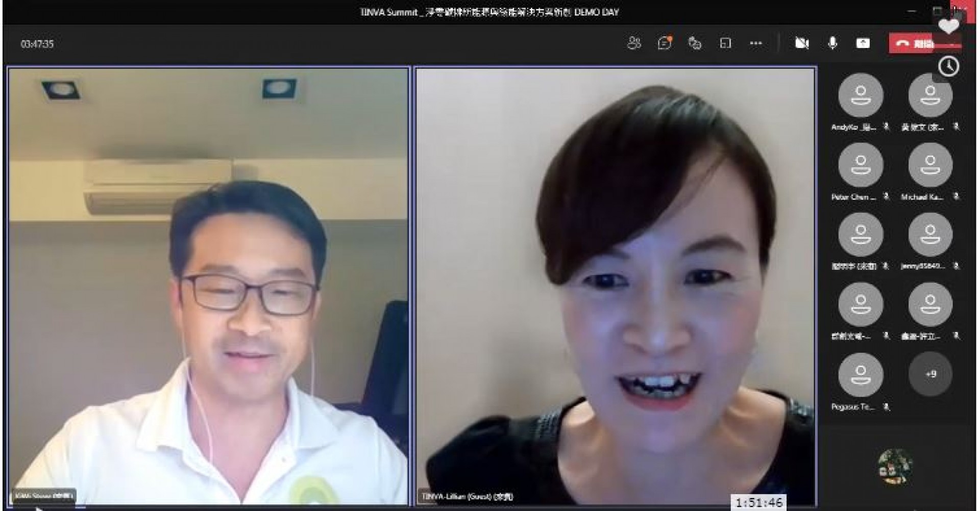Click the reactions icon in toolbar
The height and width of the screenshot is (511, 980).
click(x=695, y=43)
